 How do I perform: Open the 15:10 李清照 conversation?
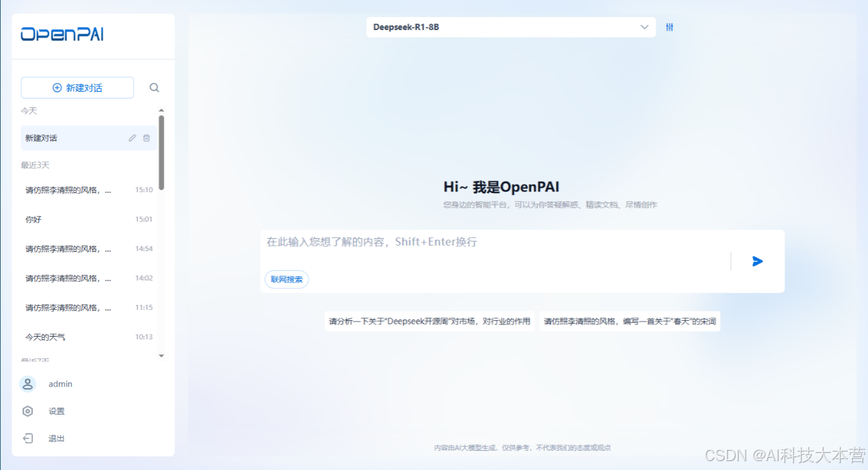(89, 190)
